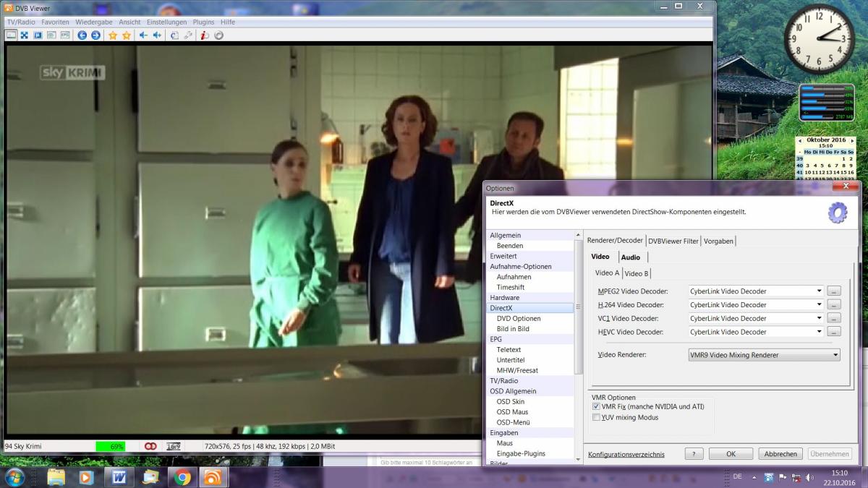Click the '...' button next to MPEG2 decoder
Viewport: 868px width, 488px height.
pyautogui.click(x=834, y=291)
